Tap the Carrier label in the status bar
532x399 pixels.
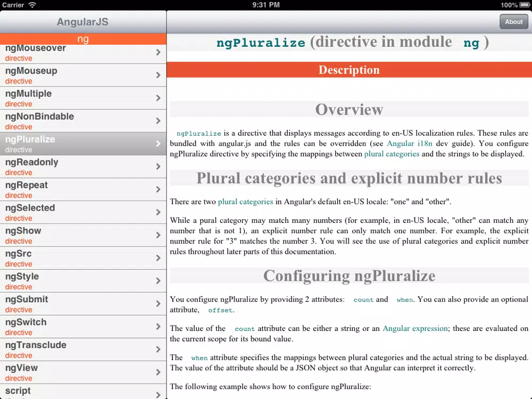[x=13, y=5]
